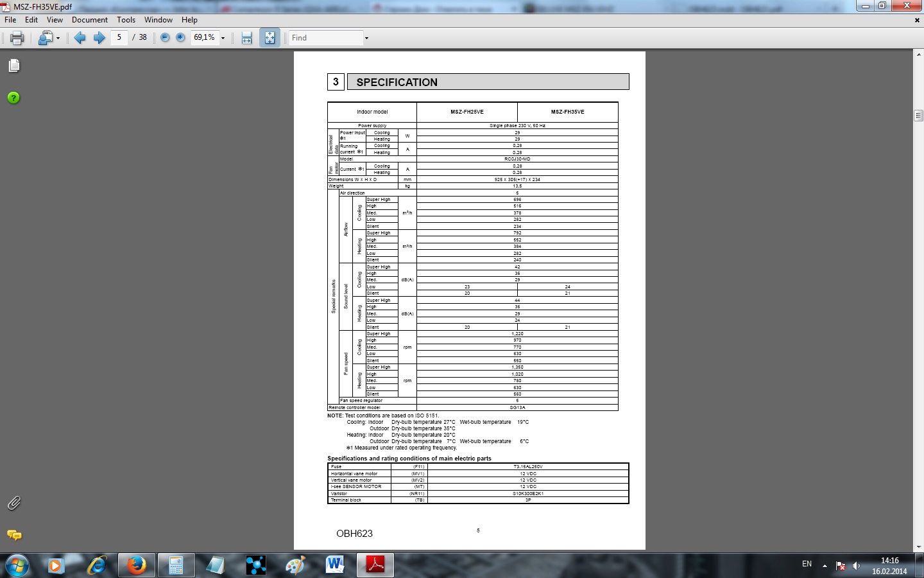Open the notebook app taskbar icon

click(216, 566)
